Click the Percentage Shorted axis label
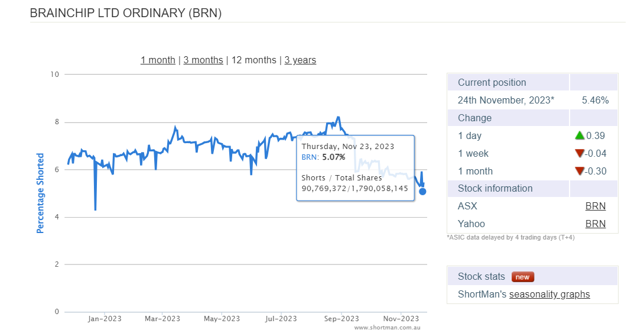Image resolution: width=644 pixels, height=333 pixels. tap(41, 193)
